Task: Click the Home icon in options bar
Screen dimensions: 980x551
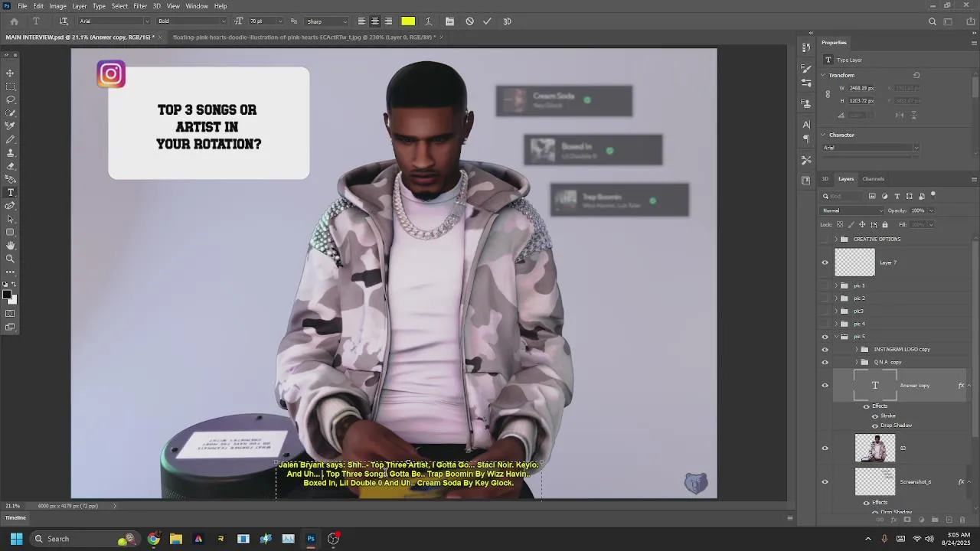Action: point(14,21)
